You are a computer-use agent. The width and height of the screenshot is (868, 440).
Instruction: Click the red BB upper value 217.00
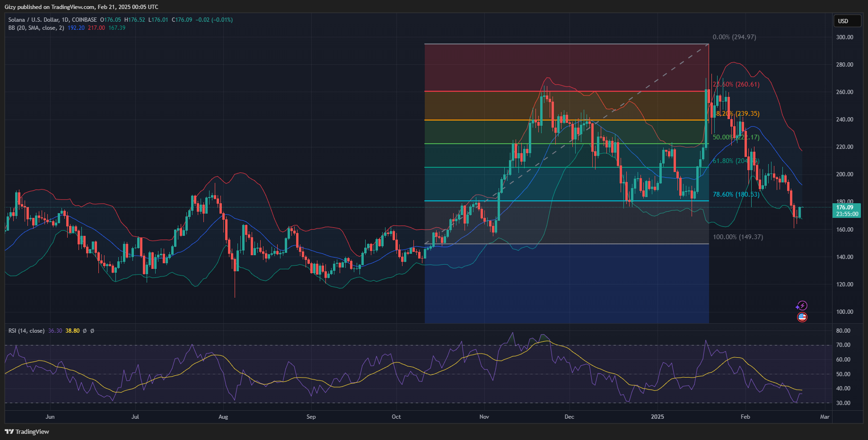coord(96,28)
